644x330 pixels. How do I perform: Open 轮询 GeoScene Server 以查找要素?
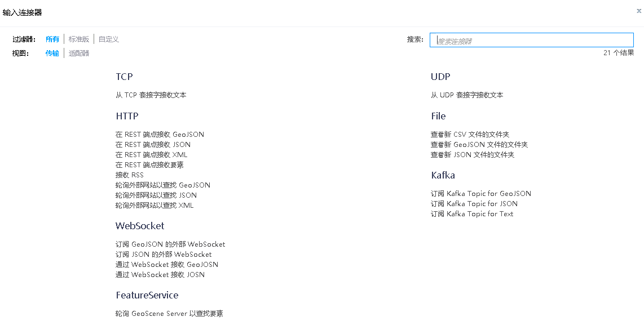pyautogui.click(x=169, y=314)
